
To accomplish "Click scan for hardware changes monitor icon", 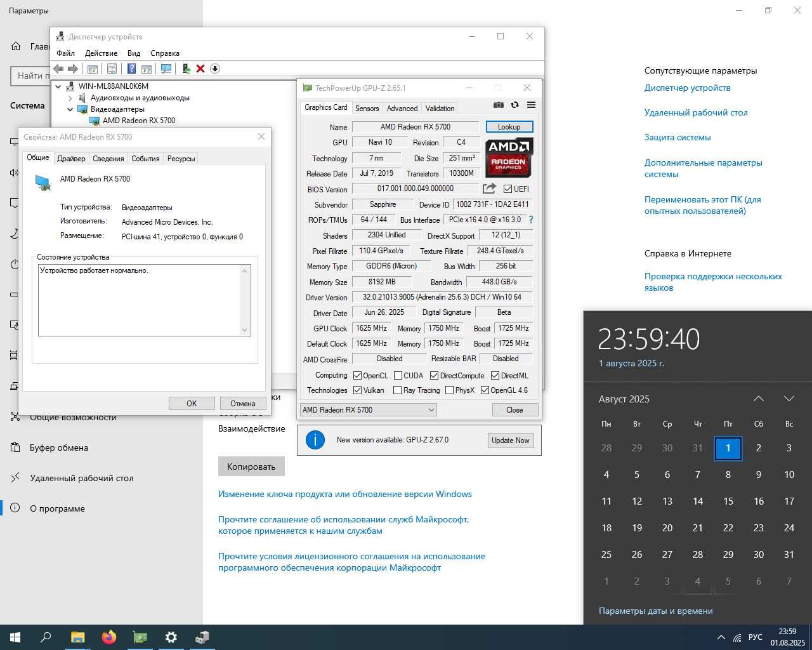I will 166,69.
